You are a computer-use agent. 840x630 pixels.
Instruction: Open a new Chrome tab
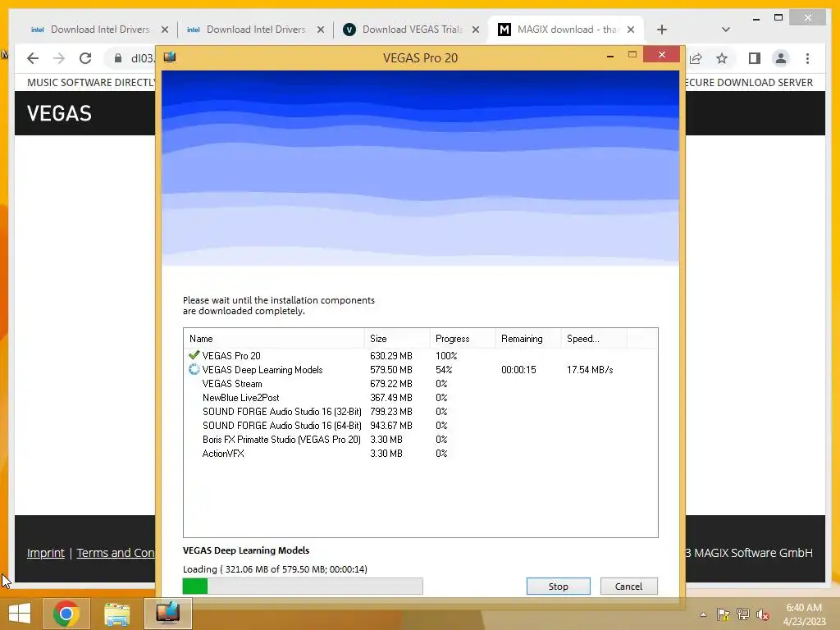(x=662, y=30)
